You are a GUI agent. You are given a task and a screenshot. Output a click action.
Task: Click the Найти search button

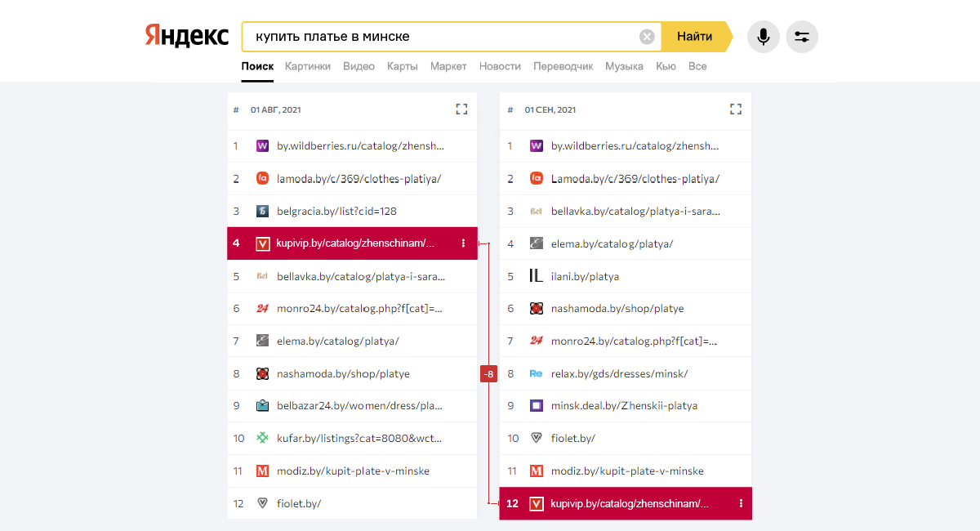point(695,37)
